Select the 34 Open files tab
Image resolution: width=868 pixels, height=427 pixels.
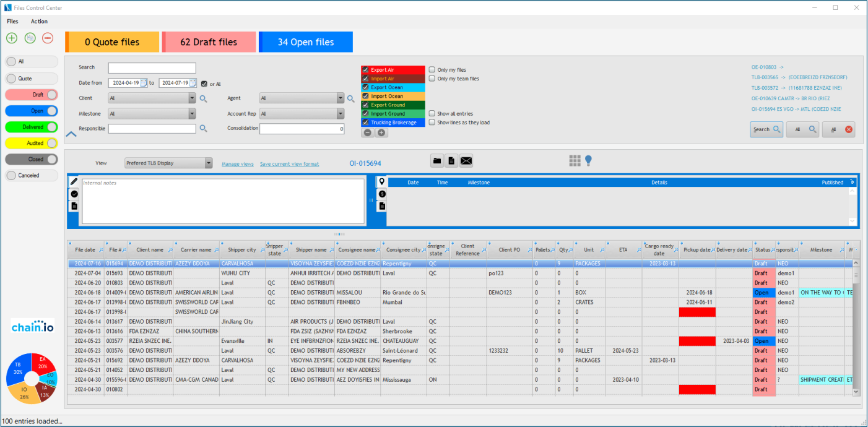306,42
